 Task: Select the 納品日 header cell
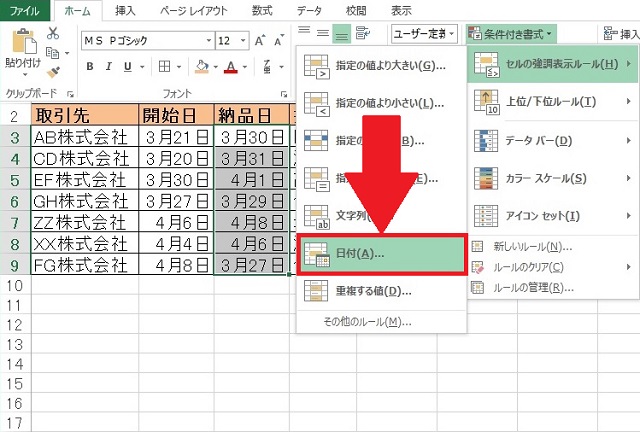click(251, 115)
